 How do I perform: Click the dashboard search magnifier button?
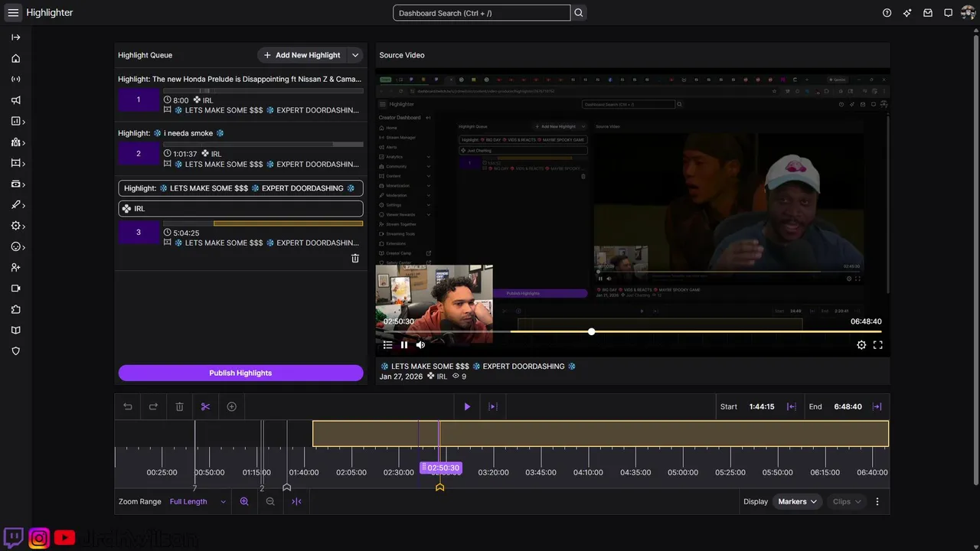click(x=579, y=13)
